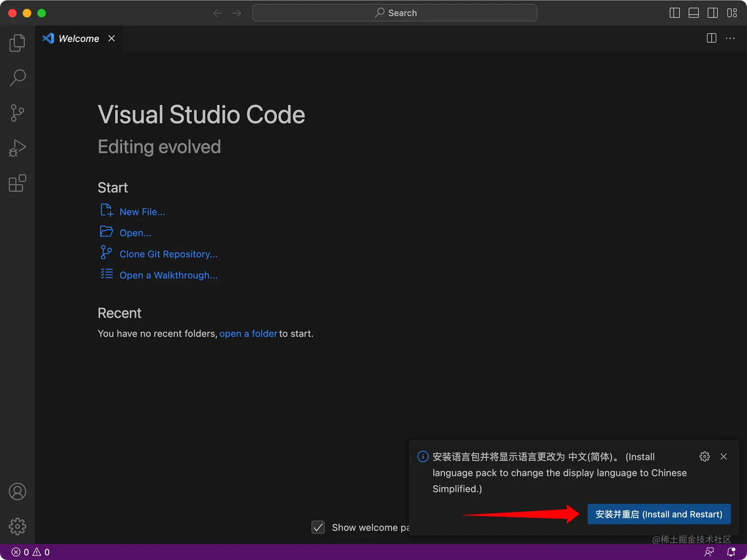Click the Visual Studio Code heading

(202, 115)
